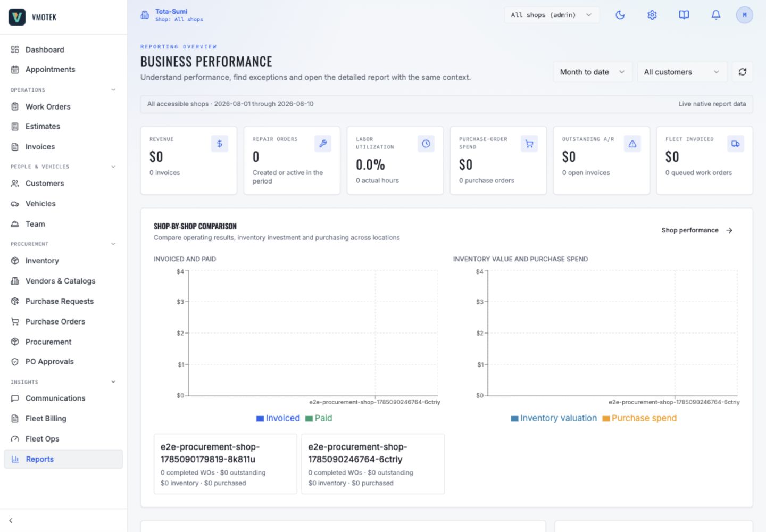The image size is (766, 532).
Task: Click the Communications chat icon
Action: point(15,398)
